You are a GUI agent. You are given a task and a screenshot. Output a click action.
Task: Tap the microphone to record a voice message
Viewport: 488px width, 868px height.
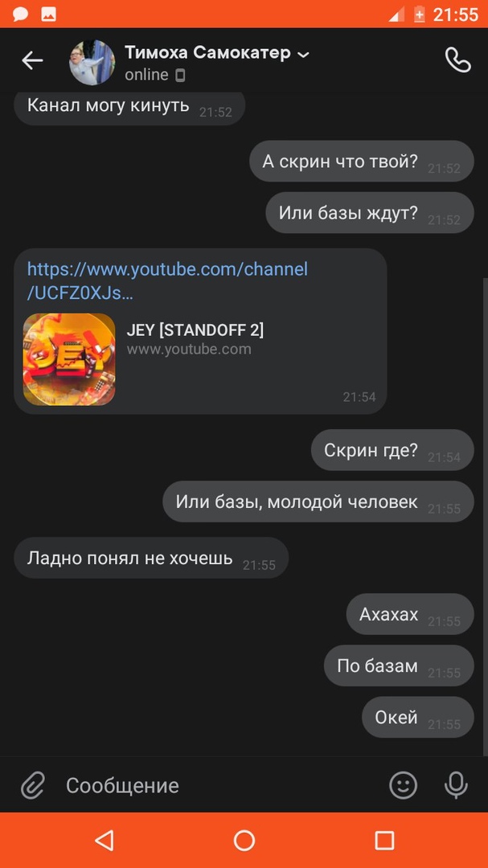point(456,785)
